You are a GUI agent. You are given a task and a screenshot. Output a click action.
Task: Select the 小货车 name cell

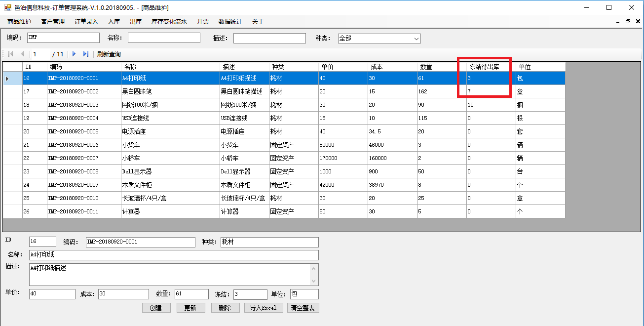pyautogui.click(x=170, y=145)
